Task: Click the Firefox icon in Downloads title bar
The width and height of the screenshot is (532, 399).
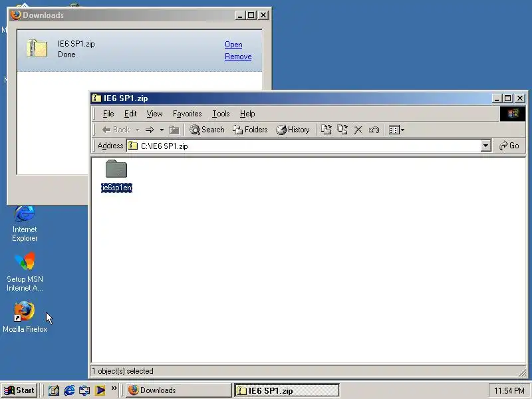Action: click(x=15, y=15)
